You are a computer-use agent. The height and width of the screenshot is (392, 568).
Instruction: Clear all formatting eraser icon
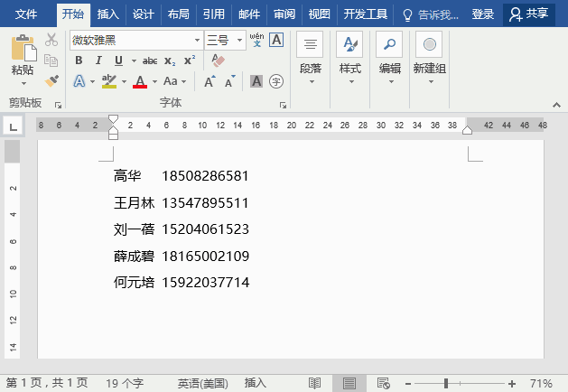tap(218, 61)
